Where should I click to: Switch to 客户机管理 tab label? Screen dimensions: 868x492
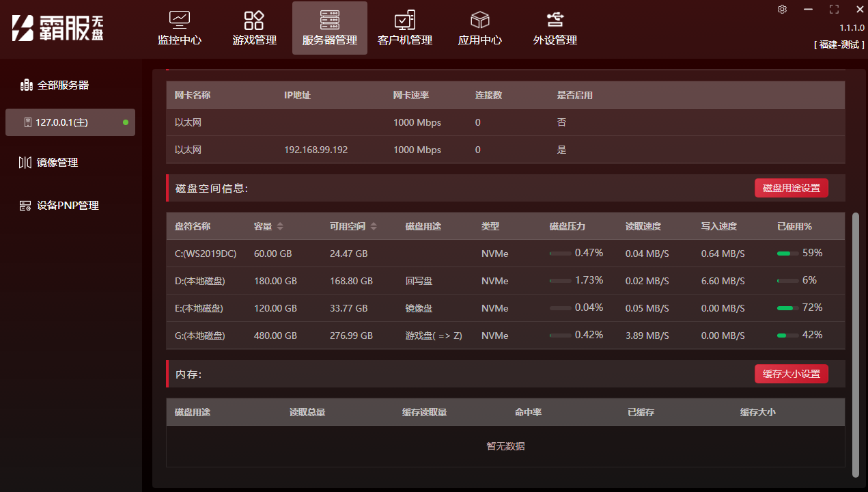coord(405,40)
